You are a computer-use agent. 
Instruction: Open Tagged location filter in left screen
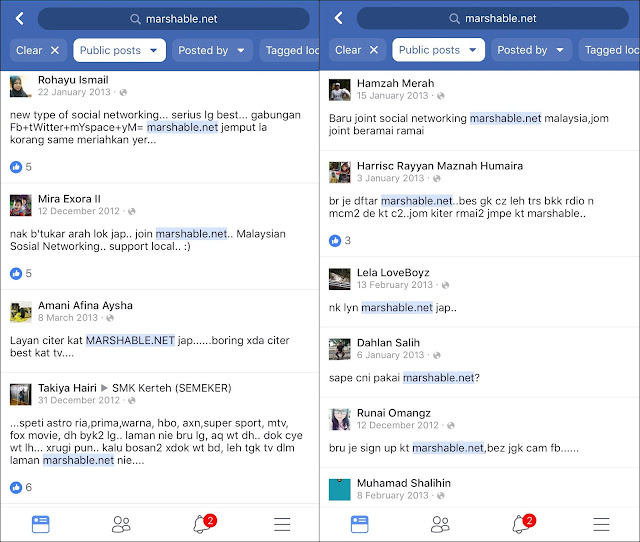click(289, 50)
